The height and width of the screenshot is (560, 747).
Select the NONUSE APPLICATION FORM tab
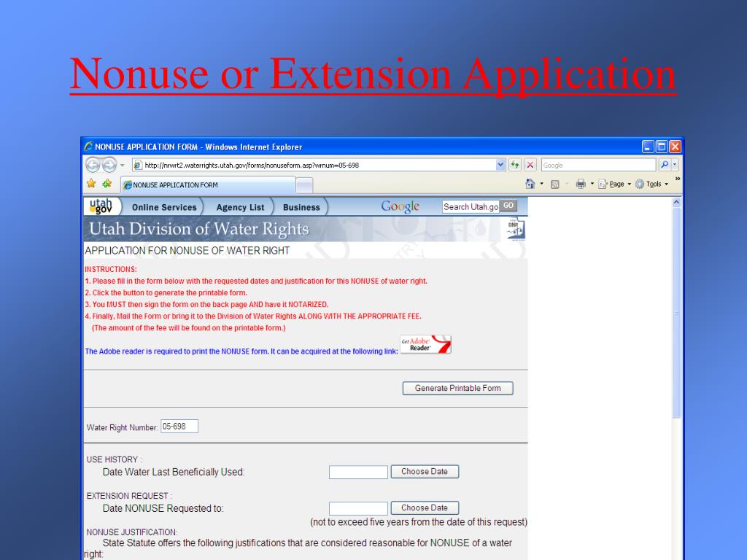click(x=208, y=184)
